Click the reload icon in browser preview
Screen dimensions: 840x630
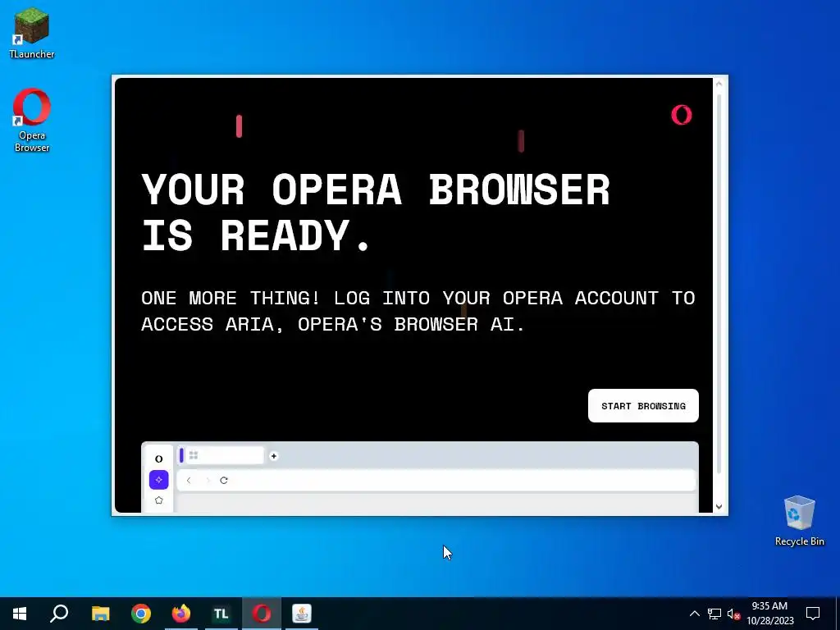224,480
